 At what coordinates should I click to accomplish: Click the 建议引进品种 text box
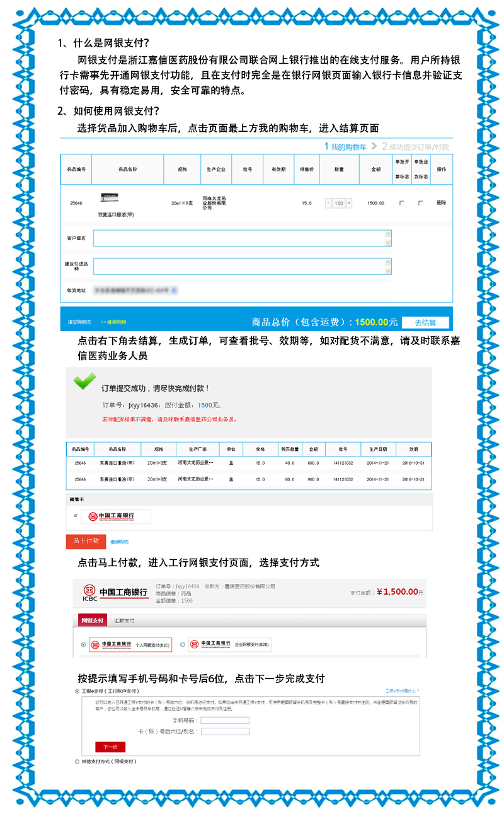click(x=243, y=266)
